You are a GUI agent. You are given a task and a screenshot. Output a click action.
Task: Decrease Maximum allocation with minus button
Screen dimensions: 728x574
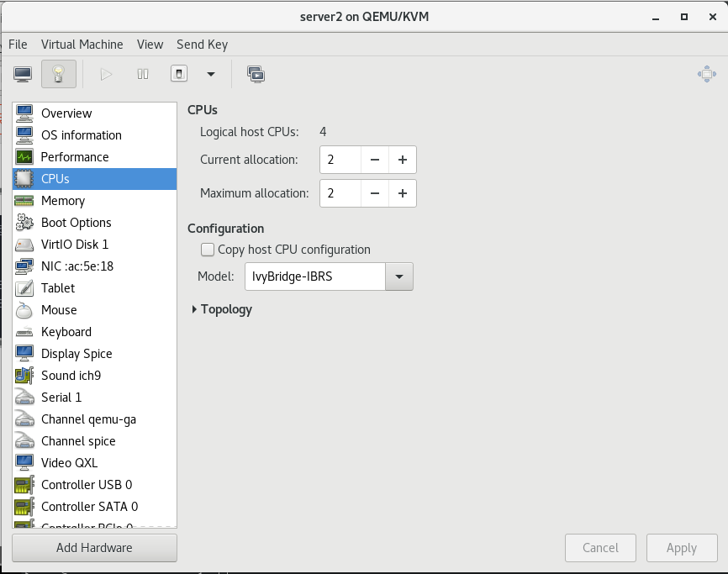[375, 193]
